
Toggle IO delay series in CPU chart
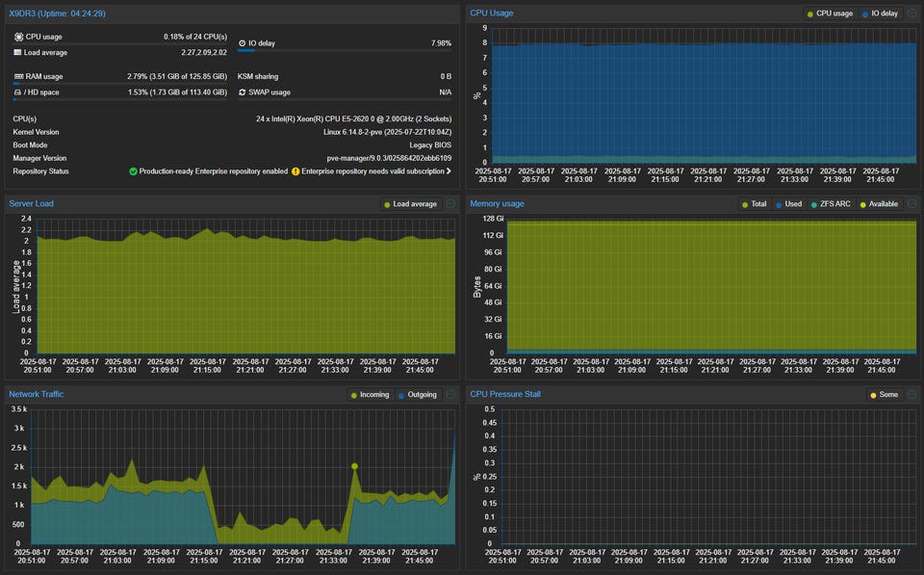878,13
